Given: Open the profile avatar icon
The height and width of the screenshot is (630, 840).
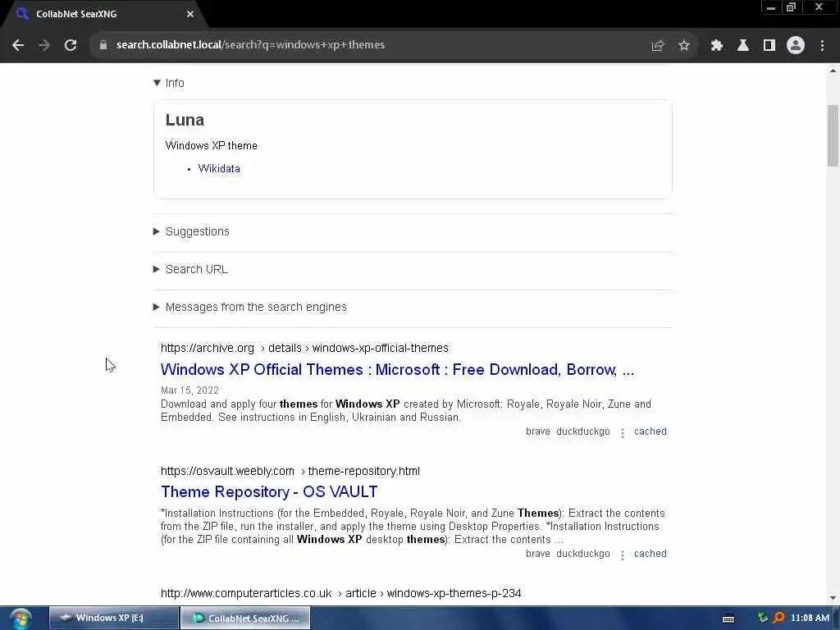Looking at the screenshot, I should coord(796,45).
